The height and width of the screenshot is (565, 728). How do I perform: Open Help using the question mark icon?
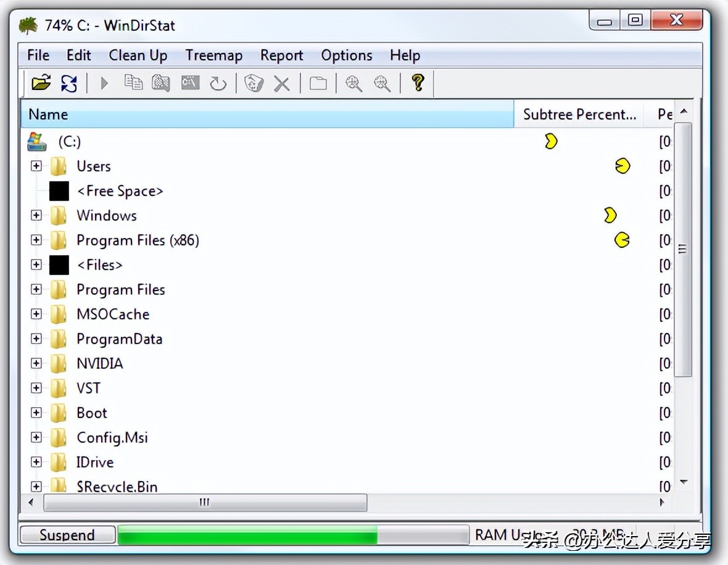(x=418, y=83)
